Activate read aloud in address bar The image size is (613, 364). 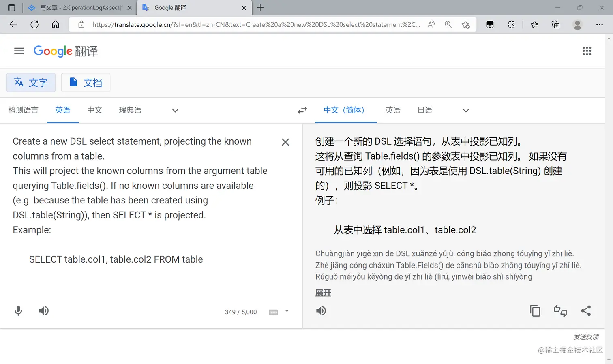(431, 24)
